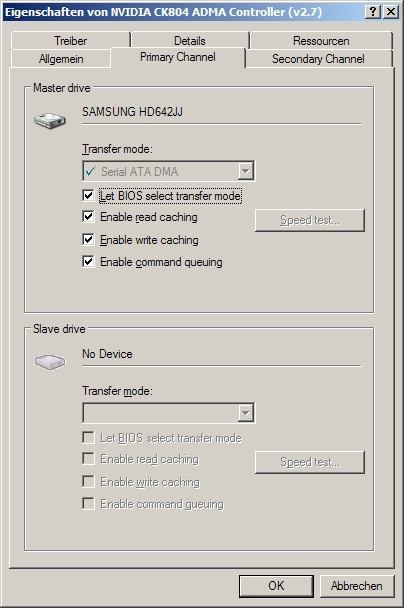Confirm the dialog with OK
The height and width of the screenshot is (608, 404).
pyautogui.click(x=276, y=586)
